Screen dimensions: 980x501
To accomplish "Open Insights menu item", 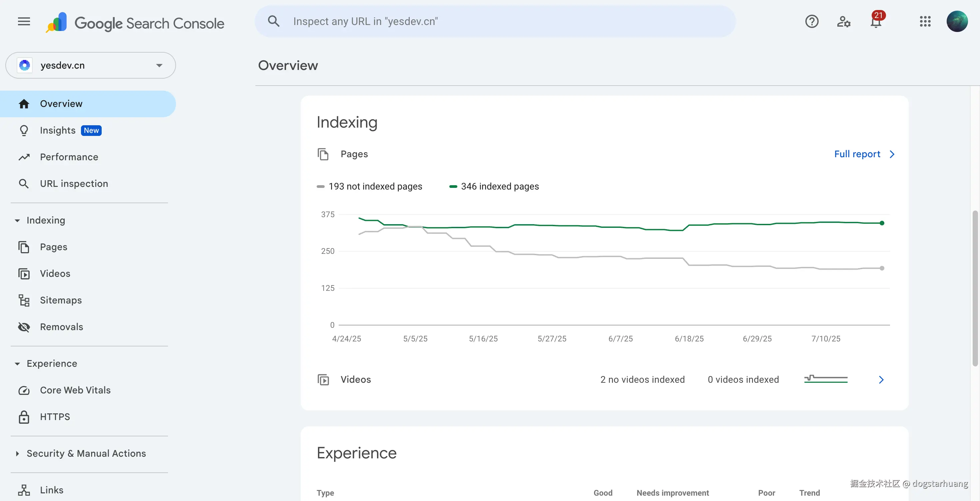I will point(58,130).
